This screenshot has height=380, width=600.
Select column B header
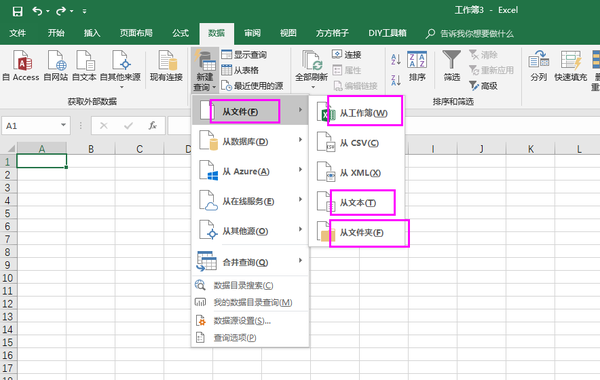pyautogui.click(x=91, y=149)
